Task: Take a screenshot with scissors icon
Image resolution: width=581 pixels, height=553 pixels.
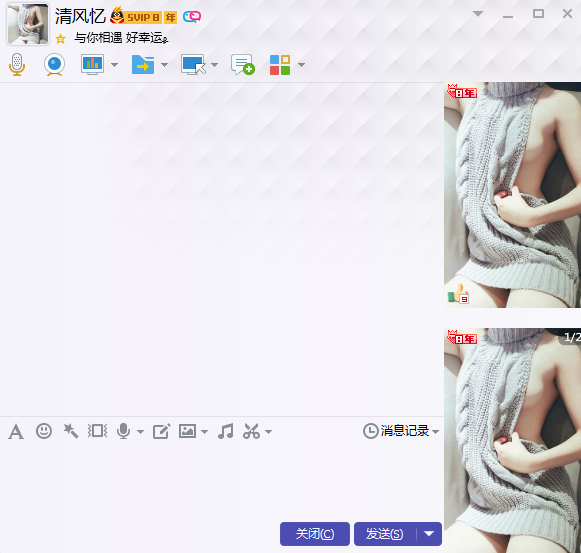Action: [x=251, y=431]
